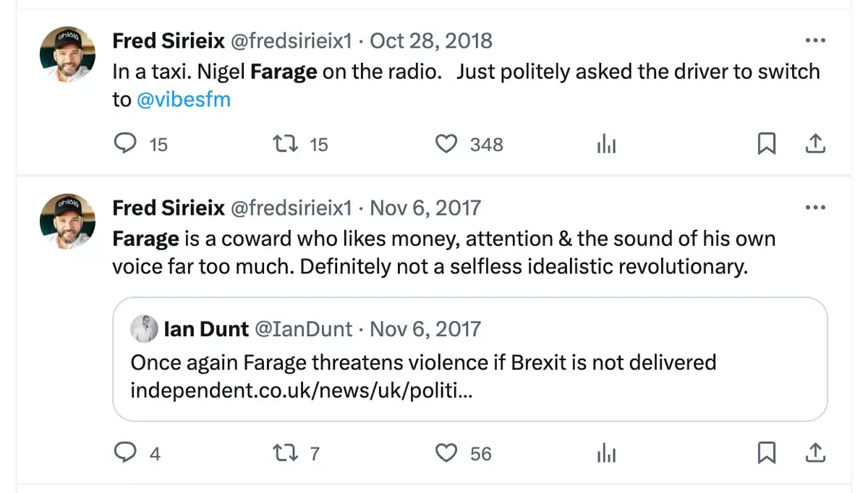Reply to the 'Farage is a coward' tweet

click(125, 453)
